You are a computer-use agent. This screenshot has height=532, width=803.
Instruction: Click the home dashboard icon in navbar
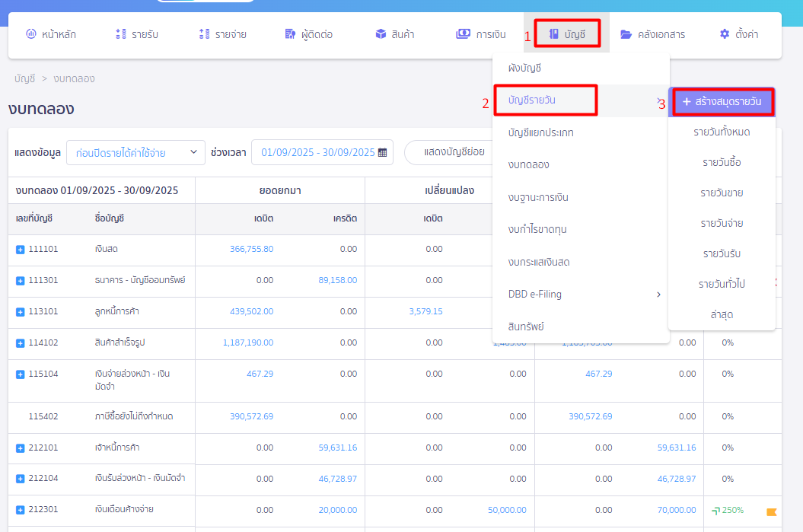pos(31,34)
